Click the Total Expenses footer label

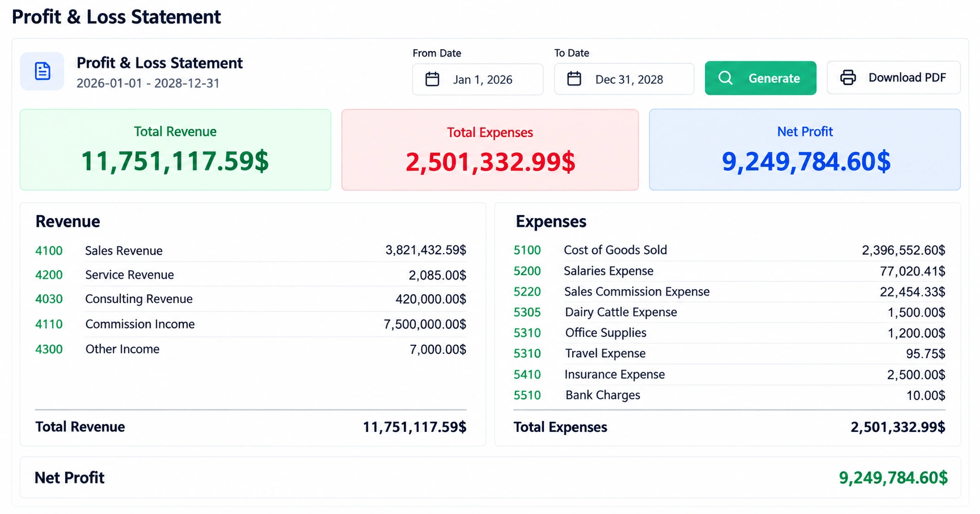click(560, 427)
